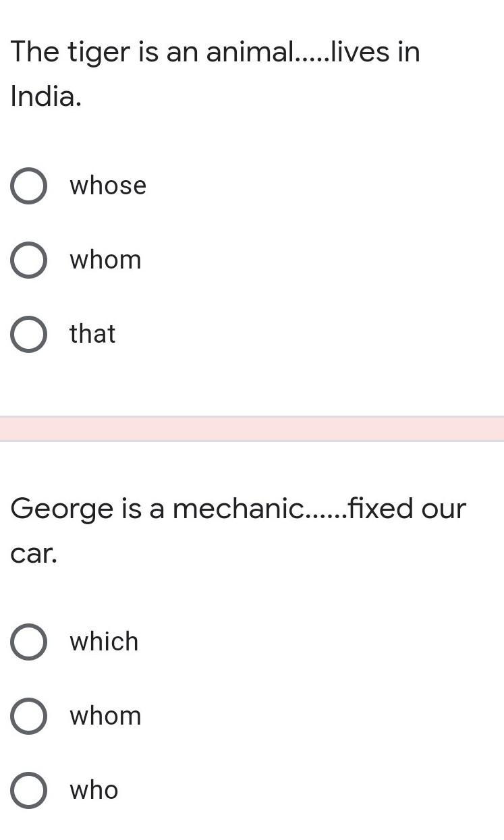Mark the "that" radio button circle
The width and height of the screenshot is (504, 840).
point(28,335)
